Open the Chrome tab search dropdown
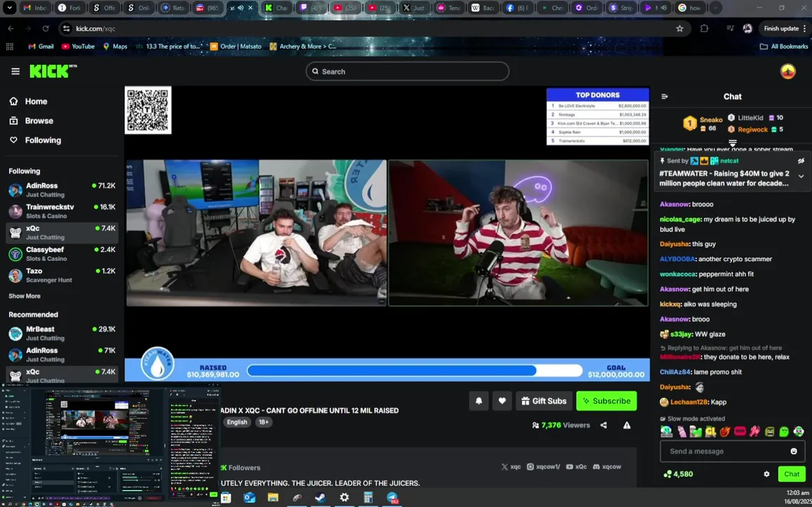The height and width of the screenshot is (507, 812). click(9, 8)
